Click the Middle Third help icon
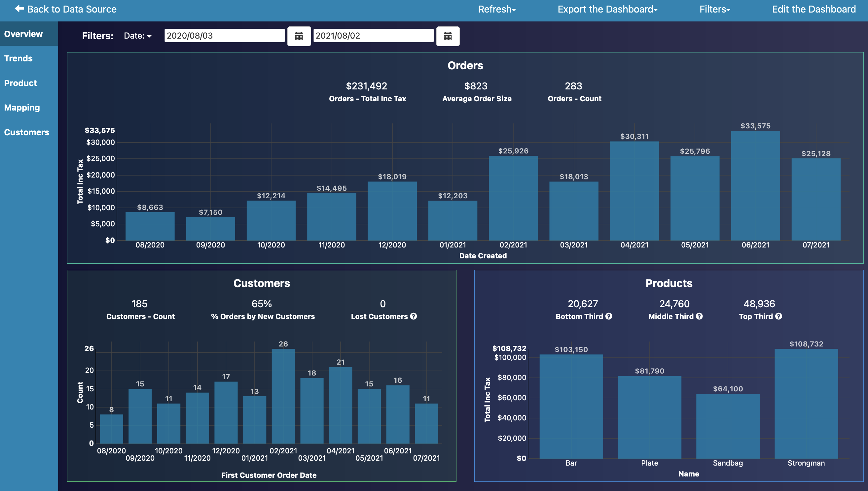This screenshot has width=868, height=491. [x=699, y=316]
